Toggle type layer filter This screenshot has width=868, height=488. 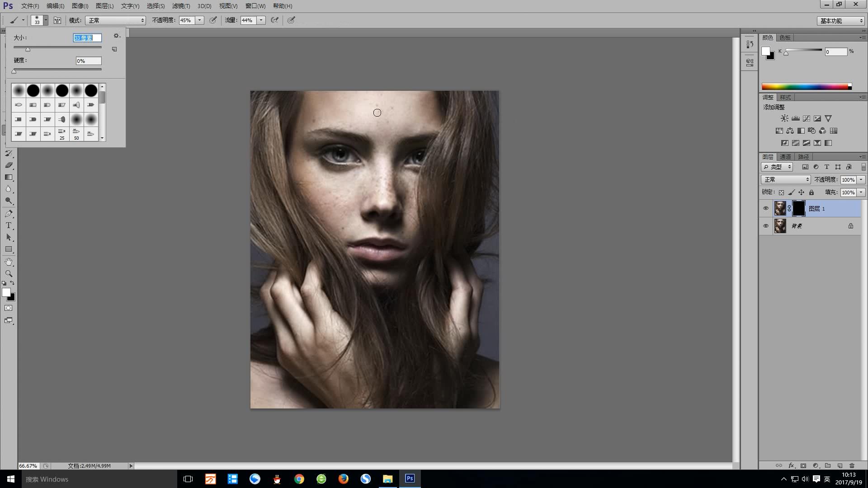[827, 167]
